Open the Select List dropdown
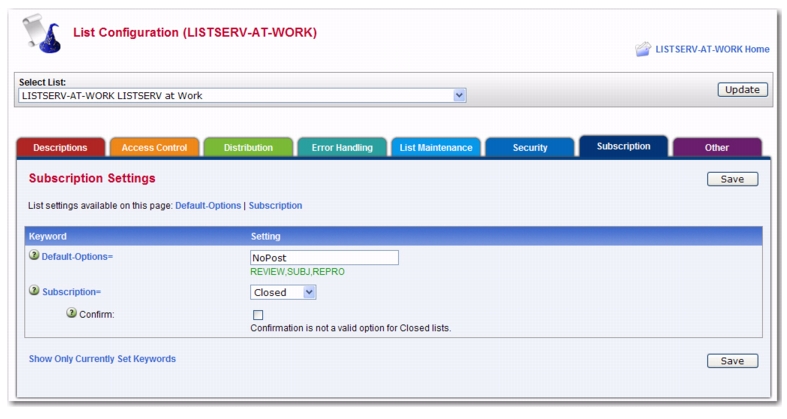 pyautogui.click(x=242, y=95)
